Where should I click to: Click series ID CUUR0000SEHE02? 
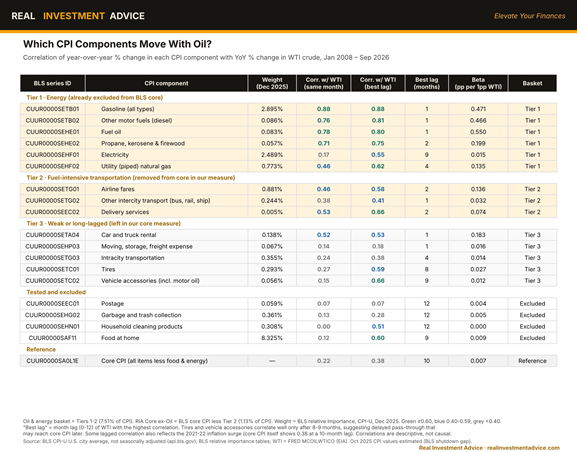(52, 143)
